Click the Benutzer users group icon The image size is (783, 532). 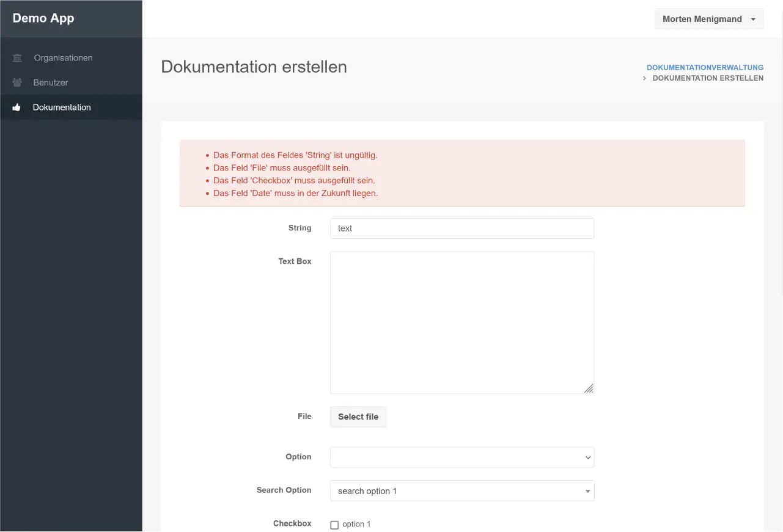point(17,82)
